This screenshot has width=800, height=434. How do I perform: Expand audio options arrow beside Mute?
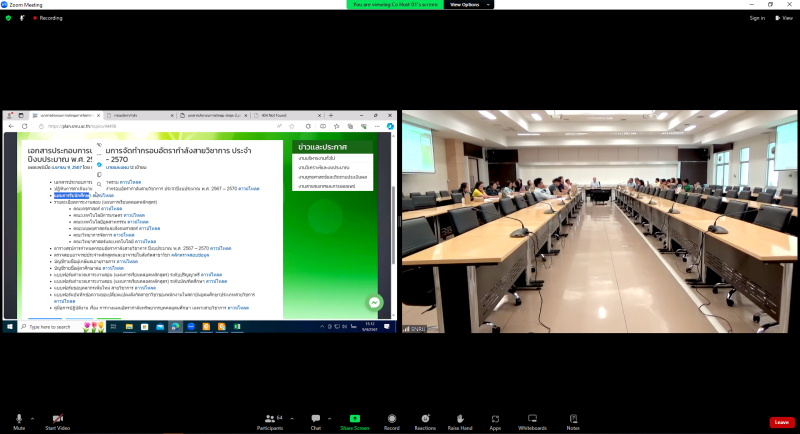(31, 416)
